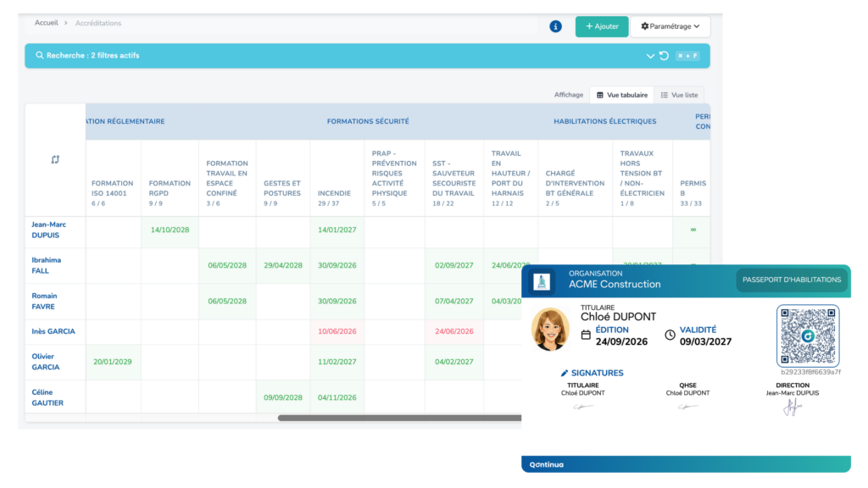Click Chloé DUPONT's avatar photo
Viewport: 868px width, 488px height.
point(550,330)
